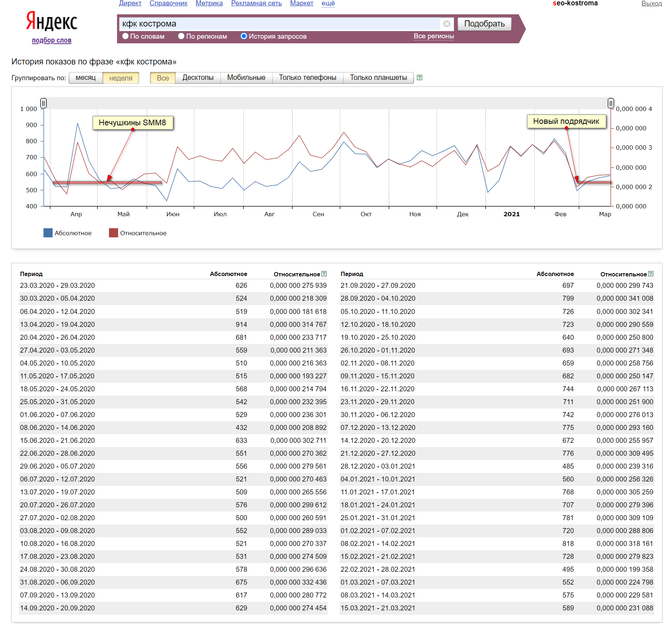This screenshot has width=672, height=624.
Task: Switch grouping to 'месяц'
Action: pos(86,78)
